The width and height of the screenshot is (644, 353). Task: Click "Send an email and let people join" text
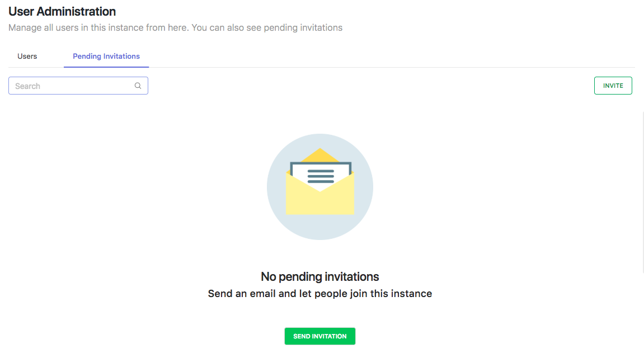click(x=320, y=294)
